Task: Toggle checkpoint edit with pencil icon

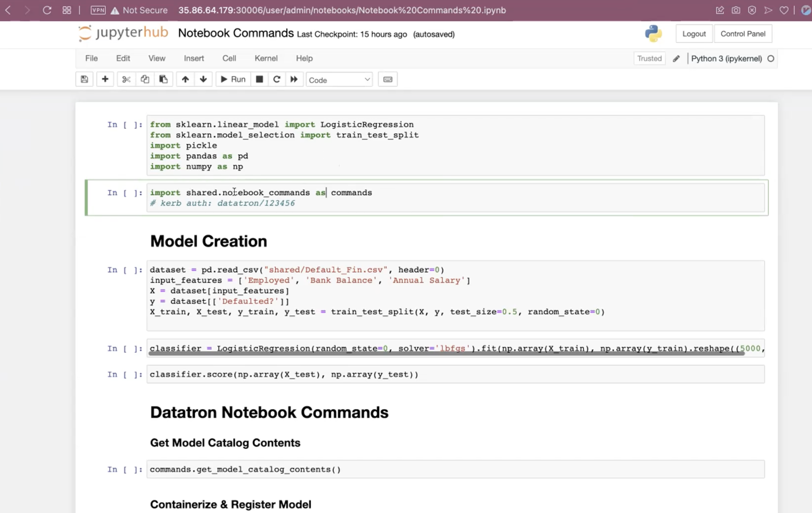Action: click(x=676, y=58)
